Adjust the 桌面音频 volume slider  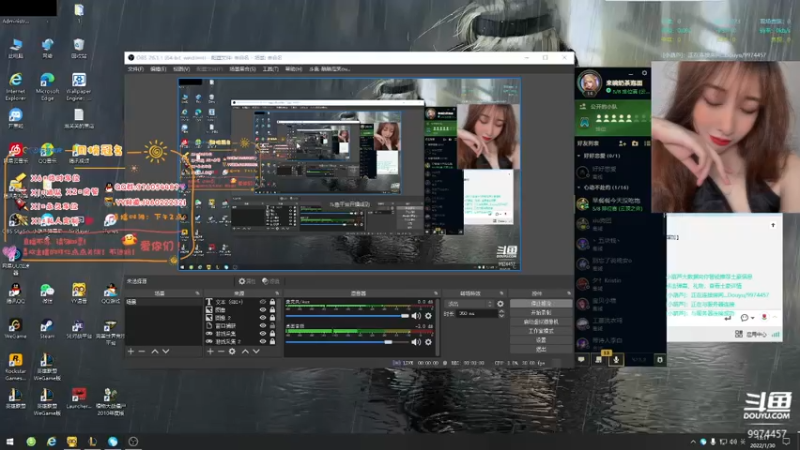coord(347,342)
